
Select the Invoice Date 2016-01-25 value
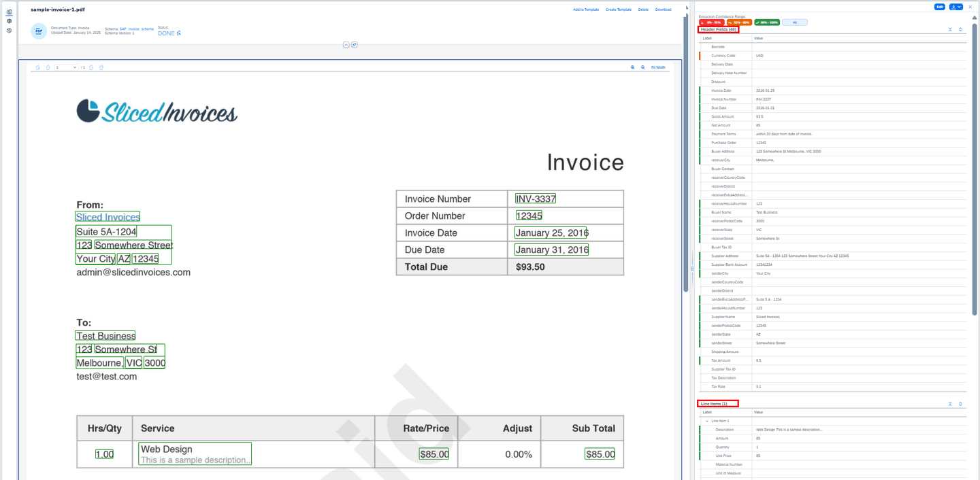click(765, 90)
